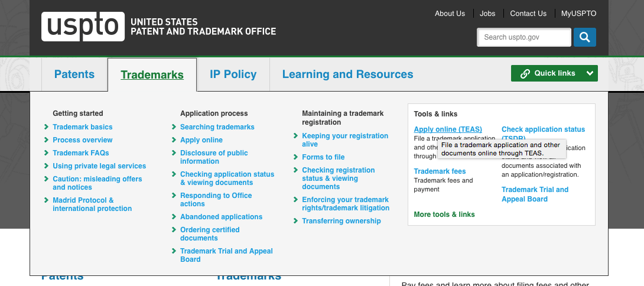Open Trademark FAQs link

(81, 153)
